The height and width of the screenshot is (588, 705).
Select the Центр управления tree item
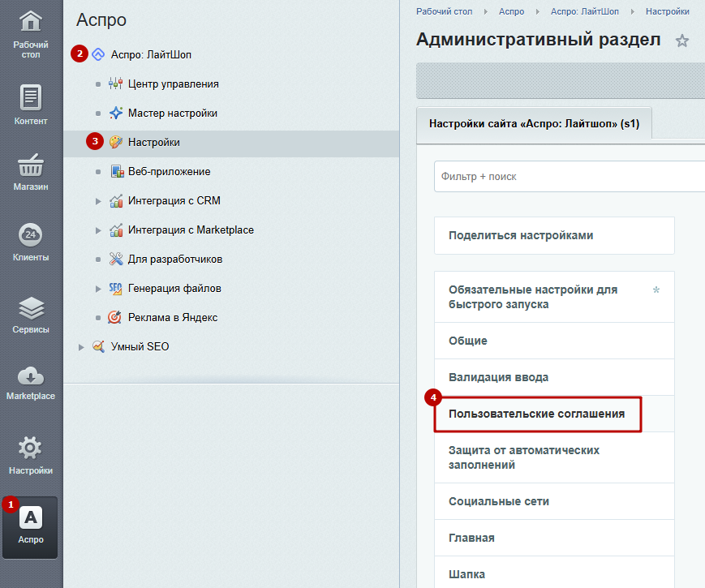(173, 84)
